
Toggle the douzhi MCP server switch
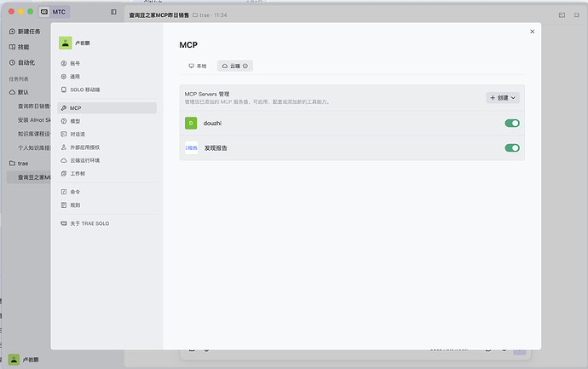(512, 123)
